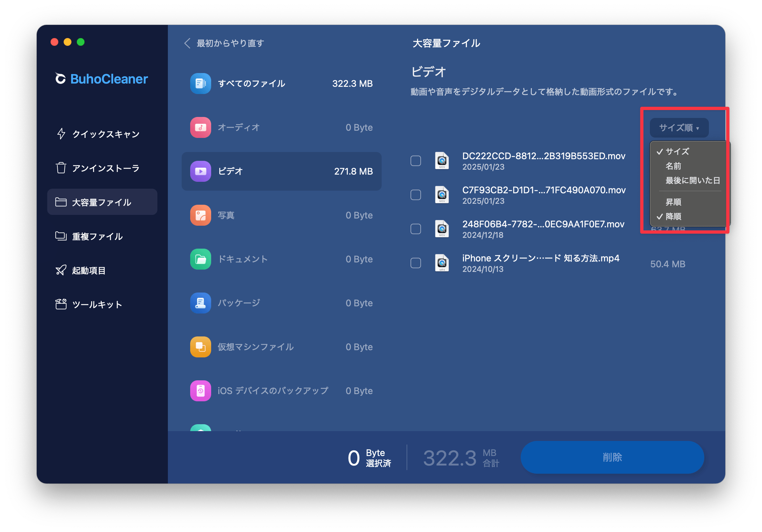
Task: Click the Uninstaller trash icon
Action: [61, 168]
